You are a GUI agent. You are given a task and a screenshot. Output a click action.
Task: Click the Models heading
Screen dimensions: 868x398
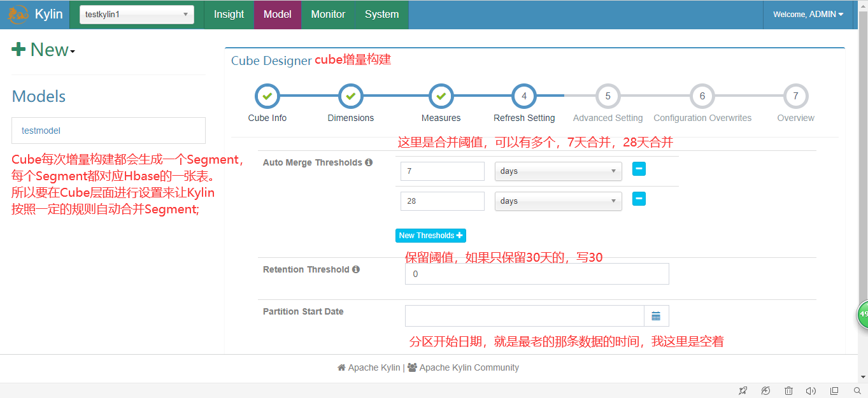39,96
